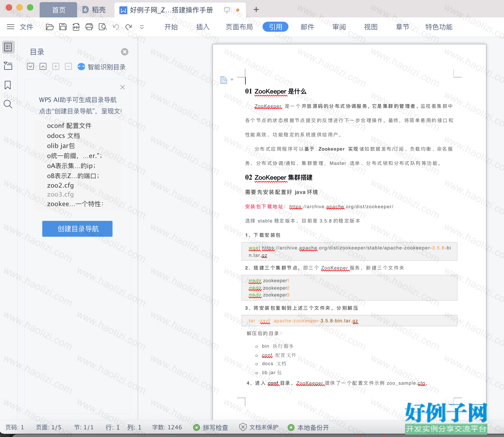504x437 pixels.
Task: Click the redo arrow
Action: click(x=129, y=27)
